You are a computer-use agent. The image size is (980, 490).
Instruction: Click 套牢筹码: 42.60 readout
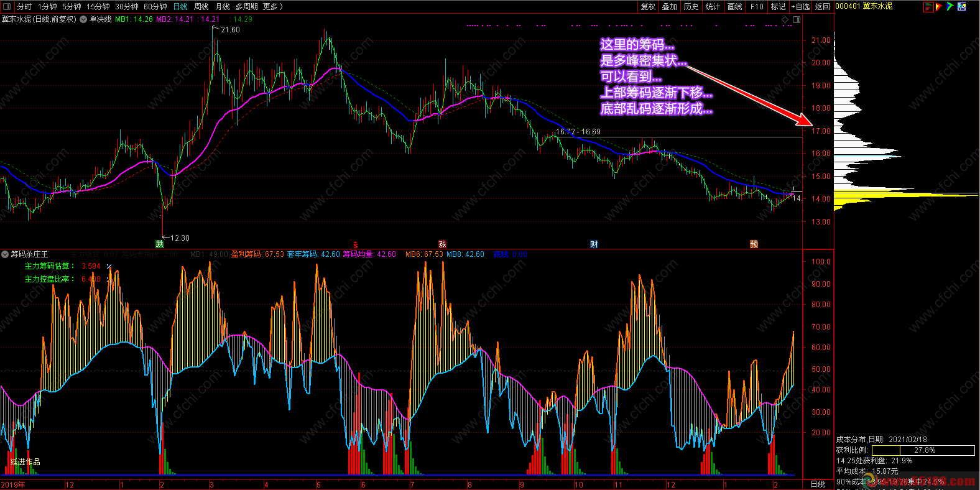pos(313,254)
